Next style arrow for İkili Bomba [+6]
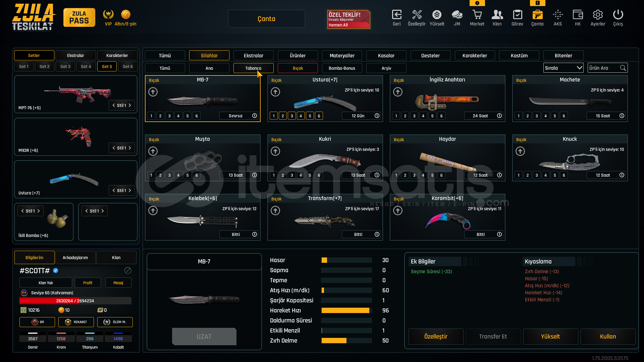The image size is (644, 362). click(x=39, y=211)
